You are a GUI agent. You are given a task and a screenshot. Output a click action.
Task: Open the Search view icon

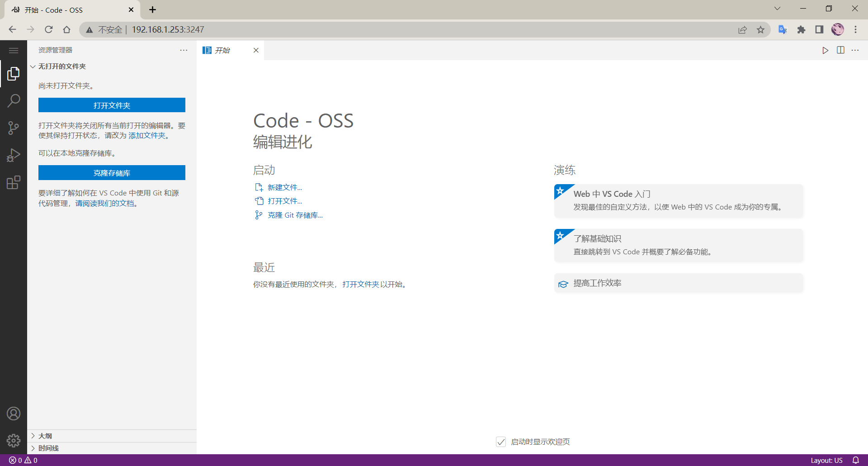point(14,100)
